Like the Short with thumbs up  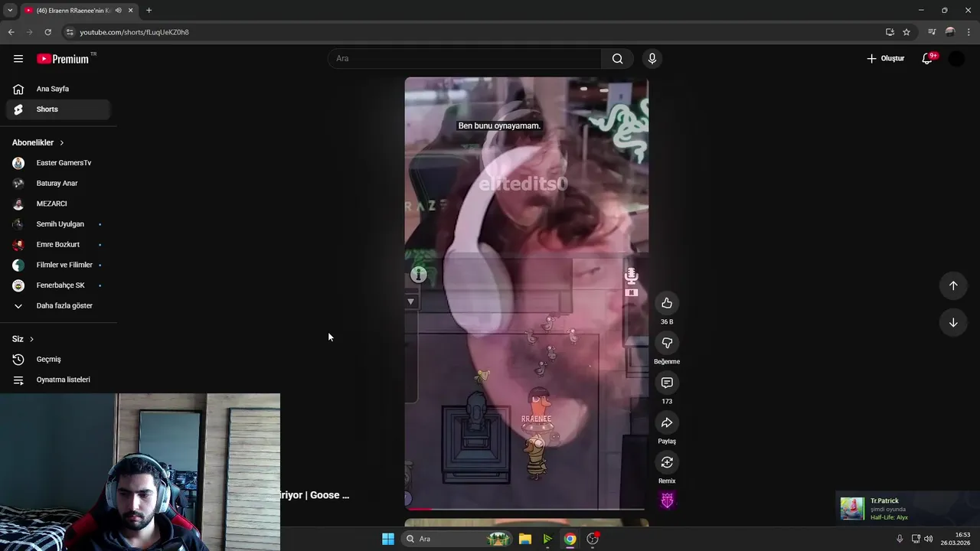tap(667, 303)
